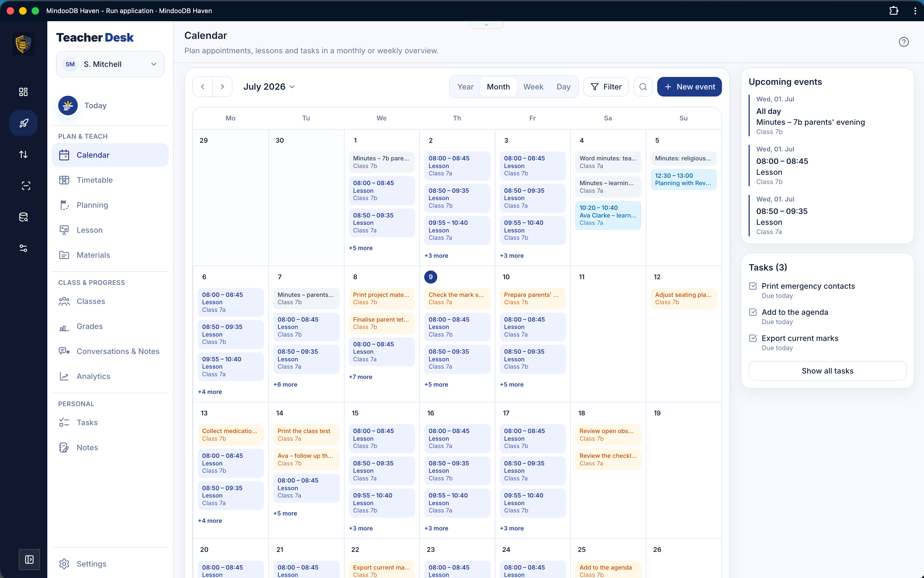The image size is (924, 578).
Task: Open Review open obs... task on July 18
Action: [x=608, y=435]
